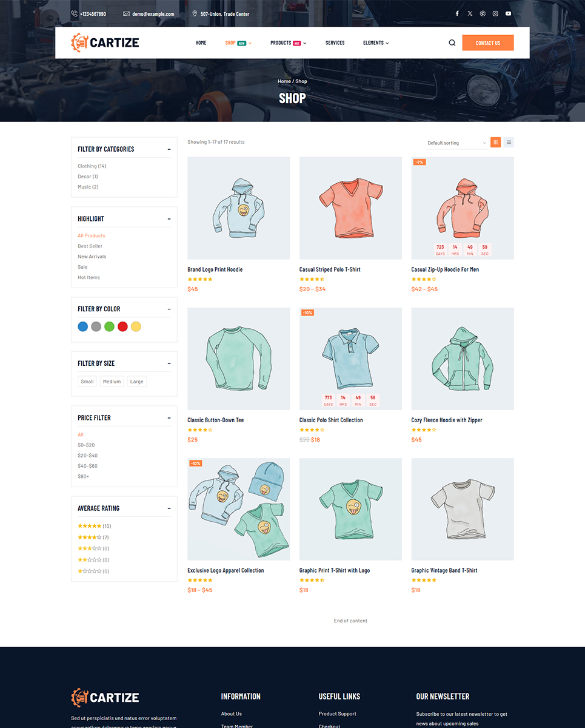Collapse the Filter by Categories panel

pos(169,149)
